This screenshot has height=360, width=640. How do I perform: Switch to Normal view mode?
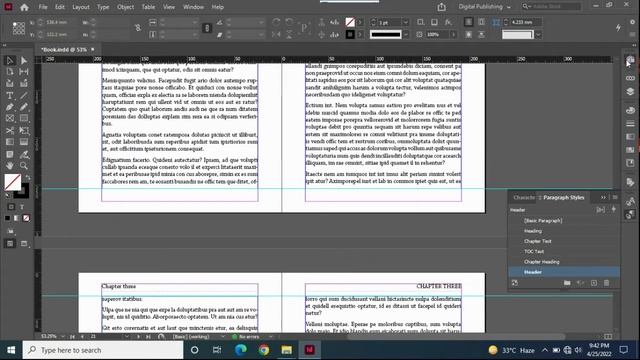click(10, 244)
